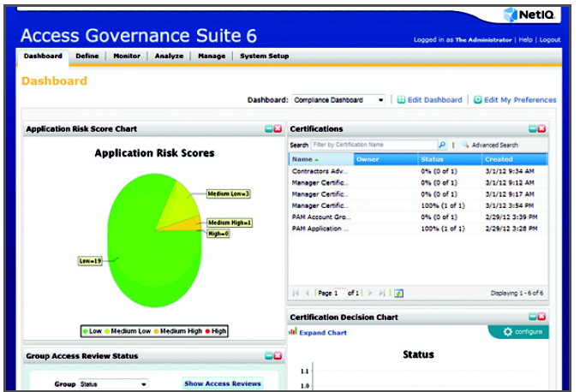
Task: Open the System Setup tab
Action: pyautogui.click(x=265, y=56)
